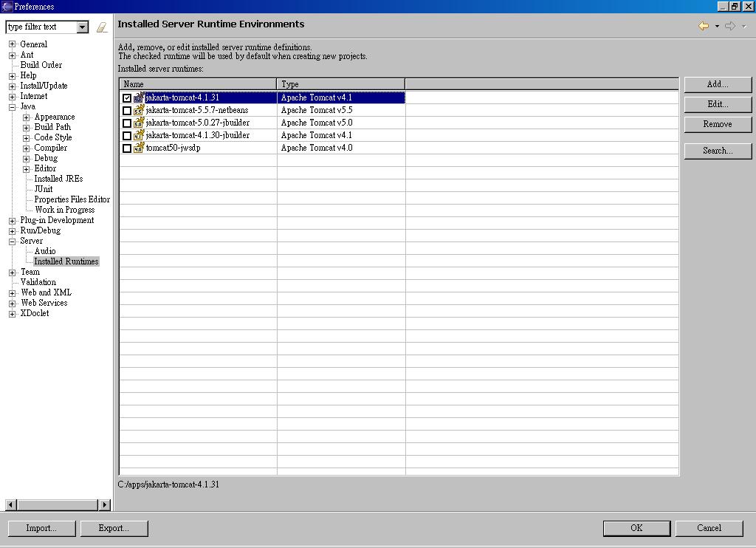The image size is (756, 548).
Task: Expand the Ant tree node
Action: [12, 55]
